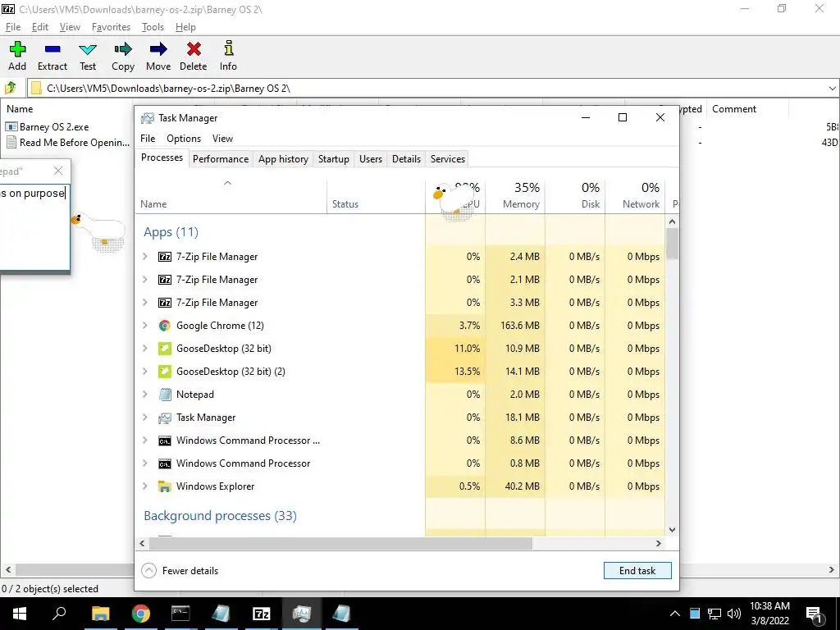Click the 7-Zip Delete toolbar icon

click(x=194, y=49)
